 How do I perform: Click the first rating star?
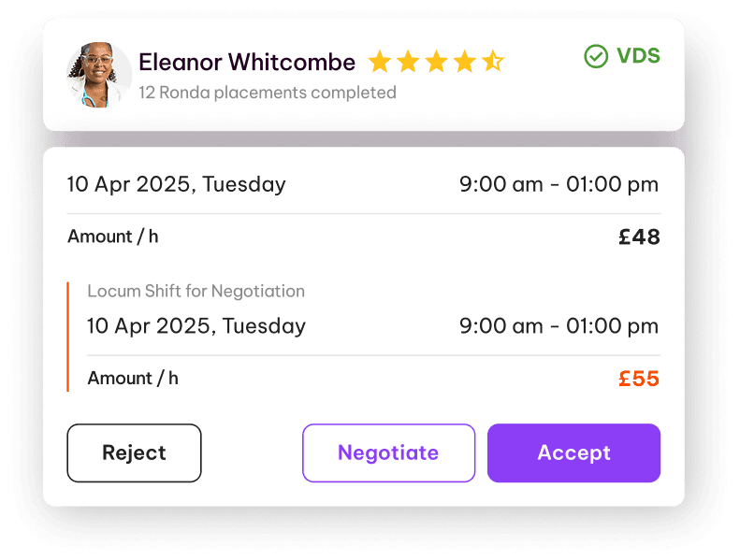tap(380, 62)
